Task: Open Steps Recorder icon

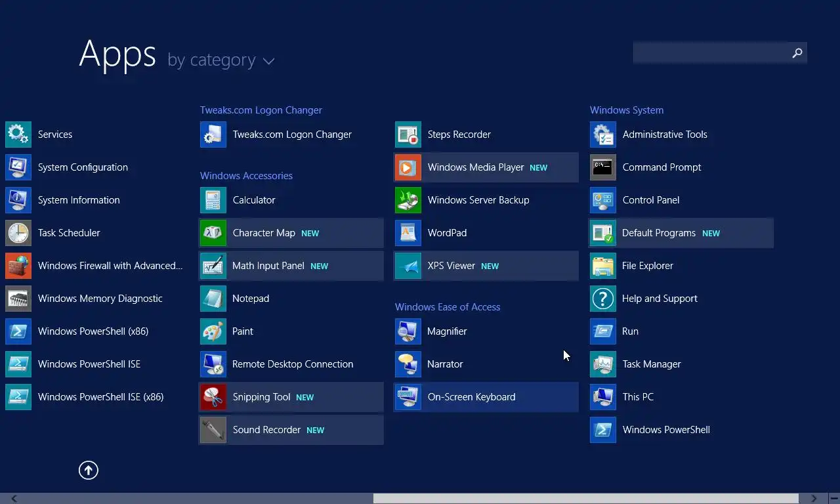Action: click(408, 135)
